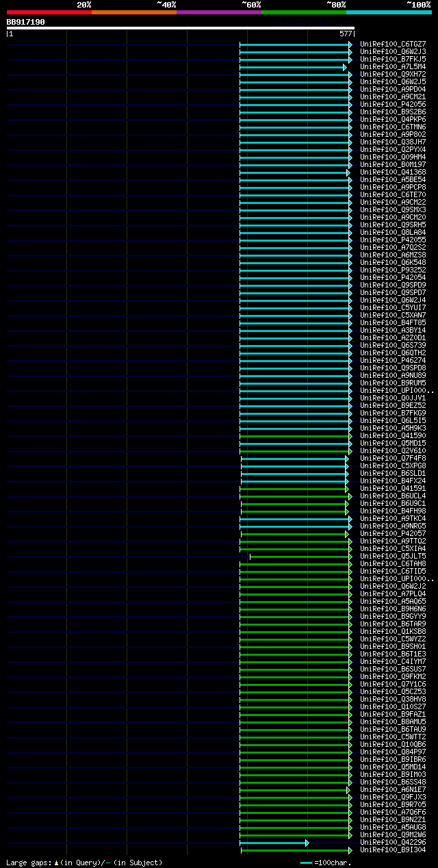Select hit label UniRef100_B9GYY9
The image size is (438, 868).
click(x=393, y=617)
